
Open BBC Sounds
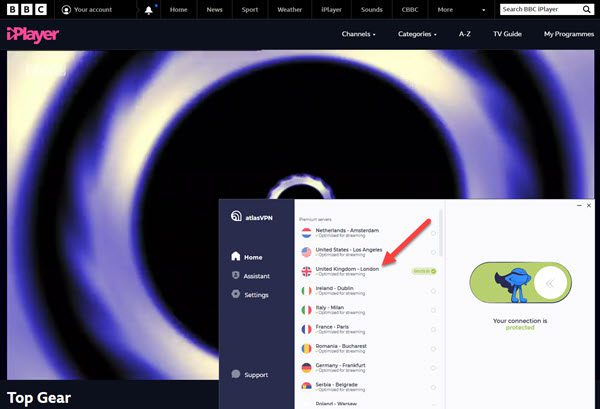point(372,10)
